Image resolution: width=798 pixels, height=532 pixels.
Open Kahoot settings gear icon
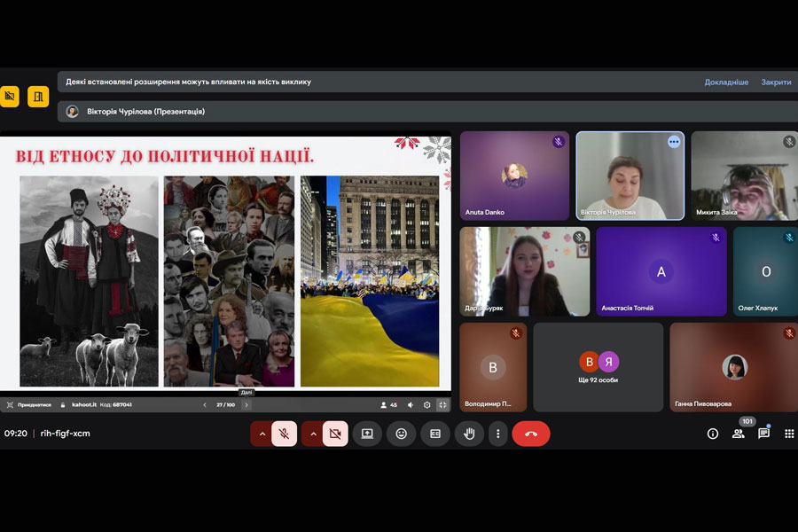(426, 404)
